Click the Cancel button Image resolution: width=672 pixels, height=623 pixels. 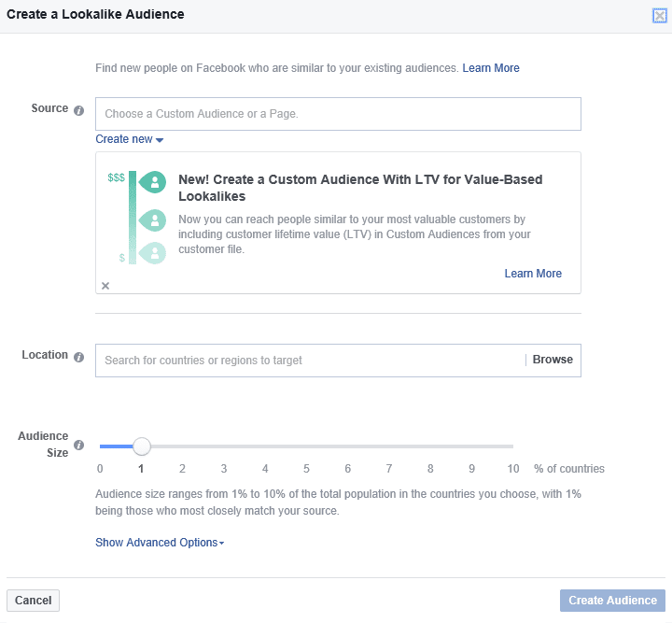(x=33, y=601)
